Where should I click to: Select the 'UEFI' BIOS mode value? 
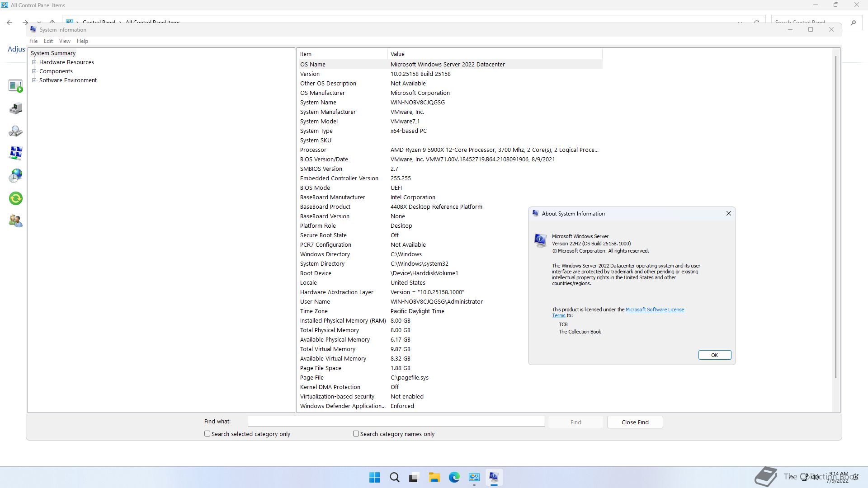click(396, 188)
